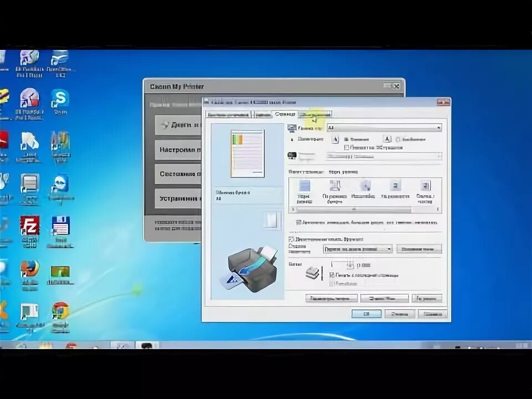
Task: Confirm the dialog with OK
Action: click(366, 314)
